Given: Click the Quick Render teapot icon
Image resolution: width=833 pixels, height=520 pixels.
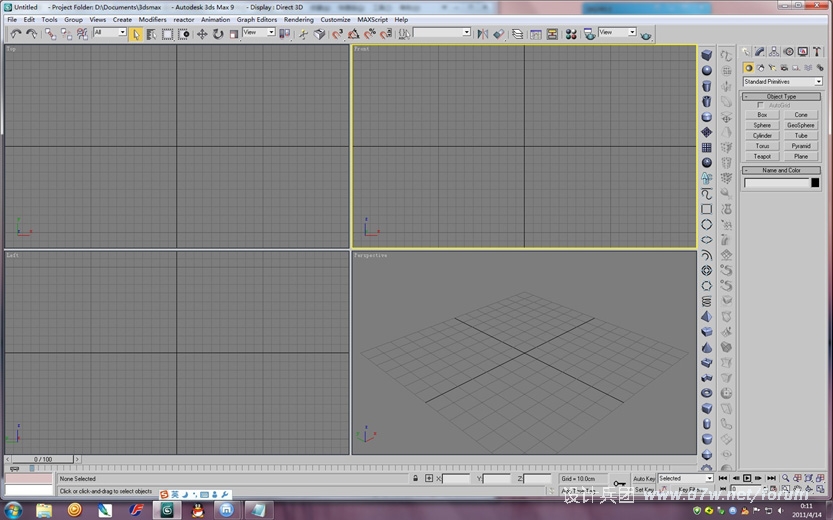Looking at the screenshot, I should (x=645, y=36).
